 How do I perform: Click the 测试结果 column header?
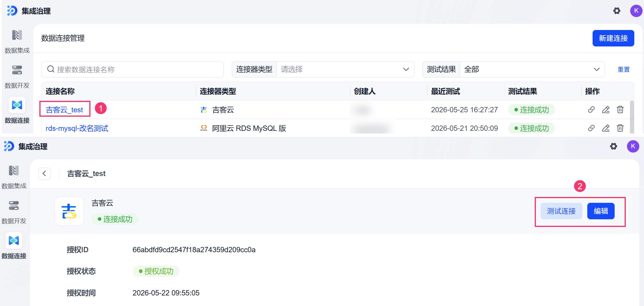(523, 91)
